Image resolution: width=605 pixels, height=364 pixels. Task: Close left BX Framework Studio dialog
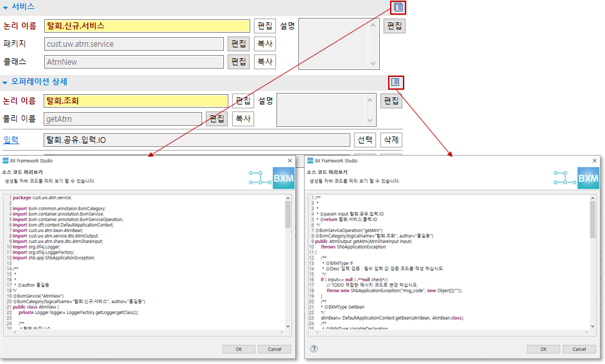pos(290,160)
